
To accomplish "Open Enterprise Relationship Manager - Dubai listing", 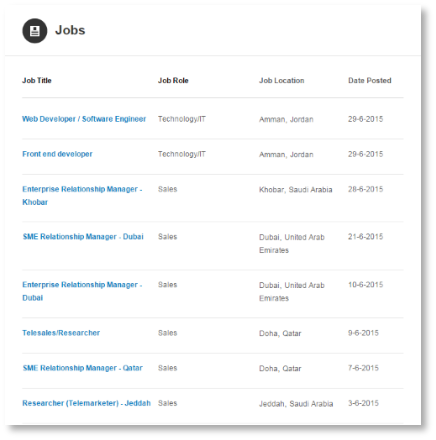I will tap(82, 291).
